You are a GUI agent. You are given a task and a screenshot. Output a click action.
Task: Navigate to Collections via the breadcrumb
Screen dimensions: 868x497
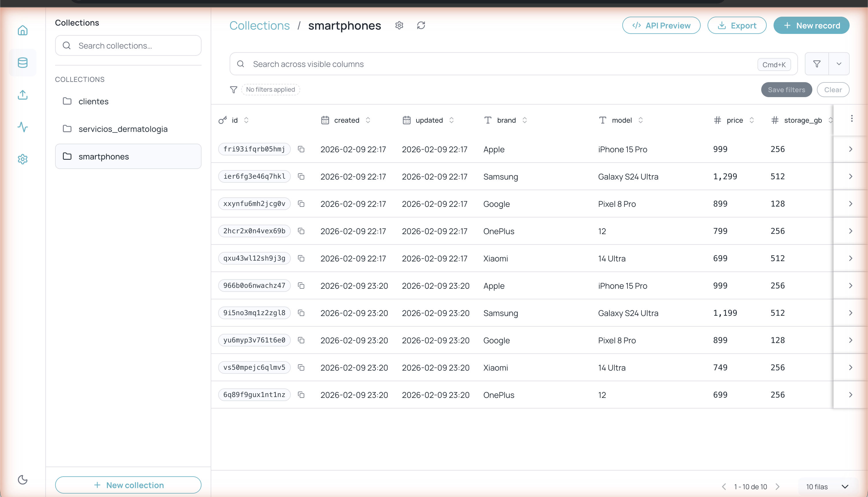[259, 25]
